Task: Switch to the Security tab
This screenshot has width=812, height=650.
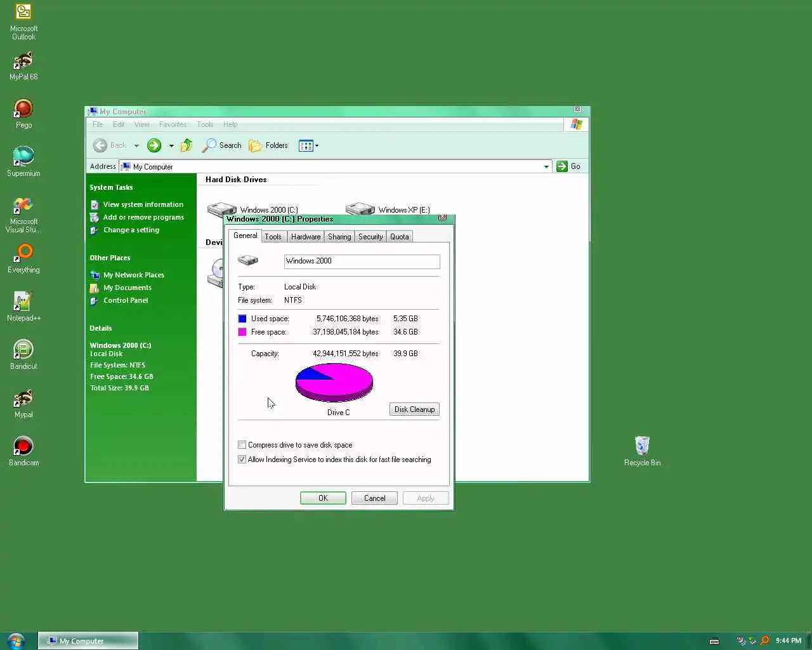Action: pyautogui.click(x=370, y=237)
